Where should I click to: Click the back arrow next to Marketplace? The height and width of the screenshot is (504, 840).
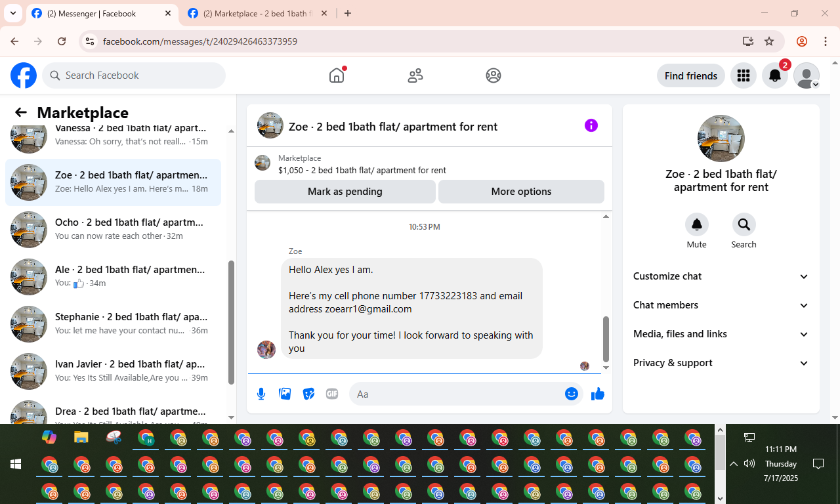pos(21,112)
